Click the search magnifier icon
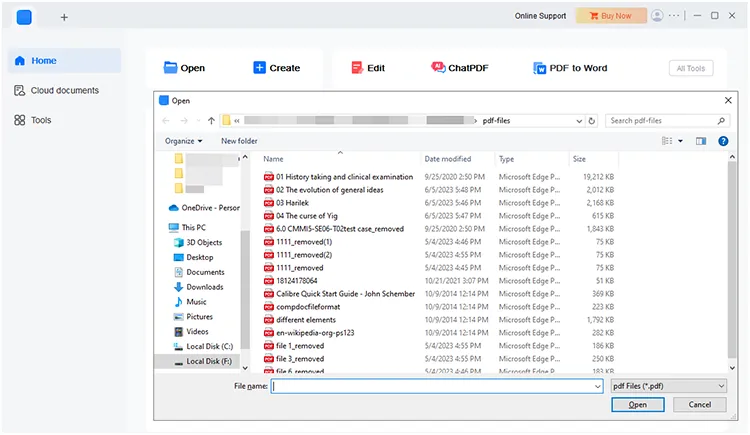This screenshot has height=435, width=750. coord(721,121)
